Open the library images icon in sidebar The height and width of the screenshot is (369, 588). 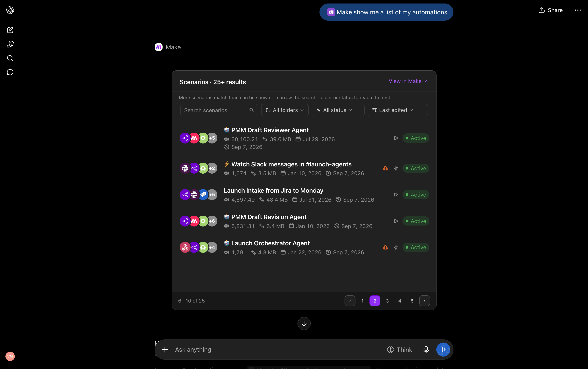click(x=10, y=44)
